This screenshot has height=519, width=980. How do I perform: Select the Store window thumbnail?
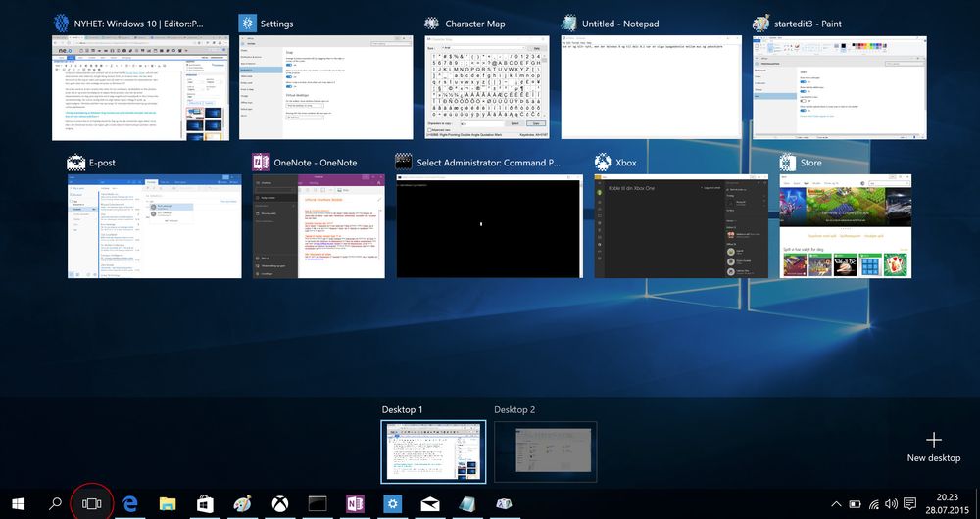(846, 227)
